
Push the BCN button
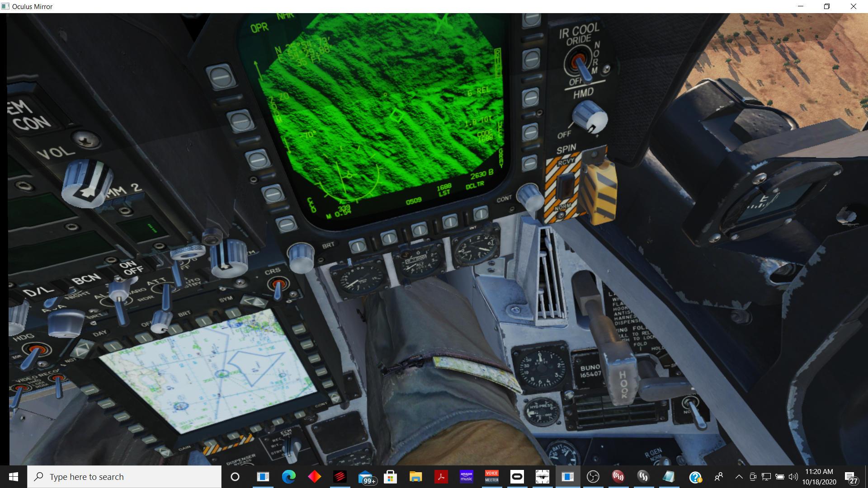(86, 278)
